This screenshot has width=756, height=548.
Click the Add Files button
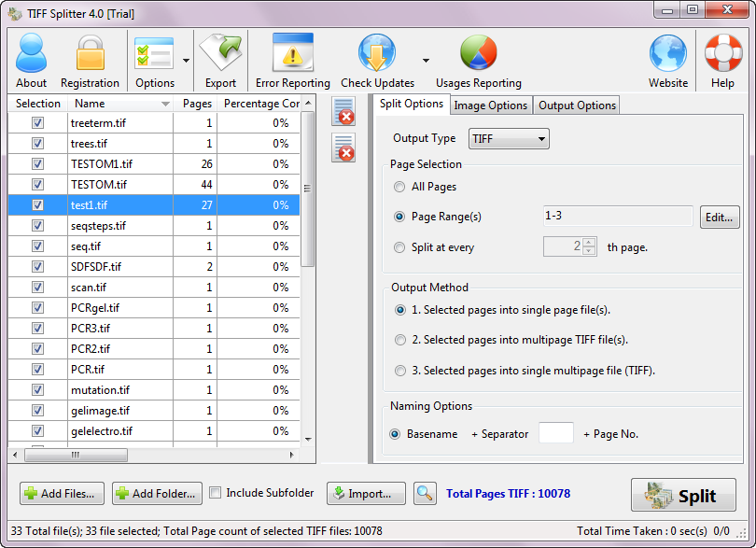pyautogui.click(x=60, y=494)
